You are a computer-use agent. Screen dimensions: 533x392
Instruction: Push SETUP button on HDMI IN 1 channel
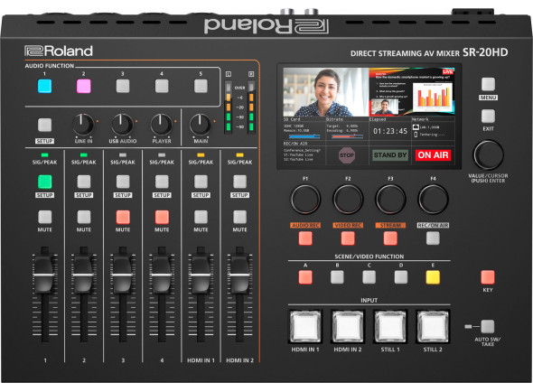[201, 182]
